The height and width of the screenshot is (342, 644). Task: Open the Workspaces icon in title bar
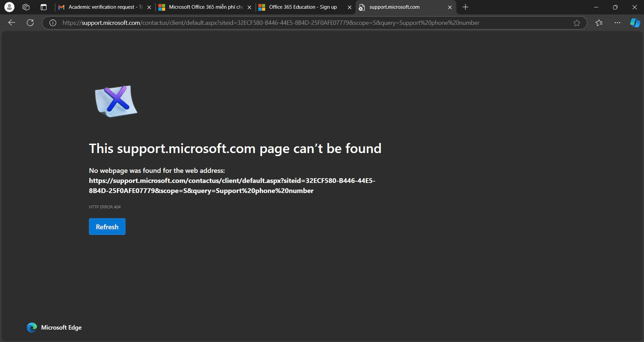click(x=26, y=7)
